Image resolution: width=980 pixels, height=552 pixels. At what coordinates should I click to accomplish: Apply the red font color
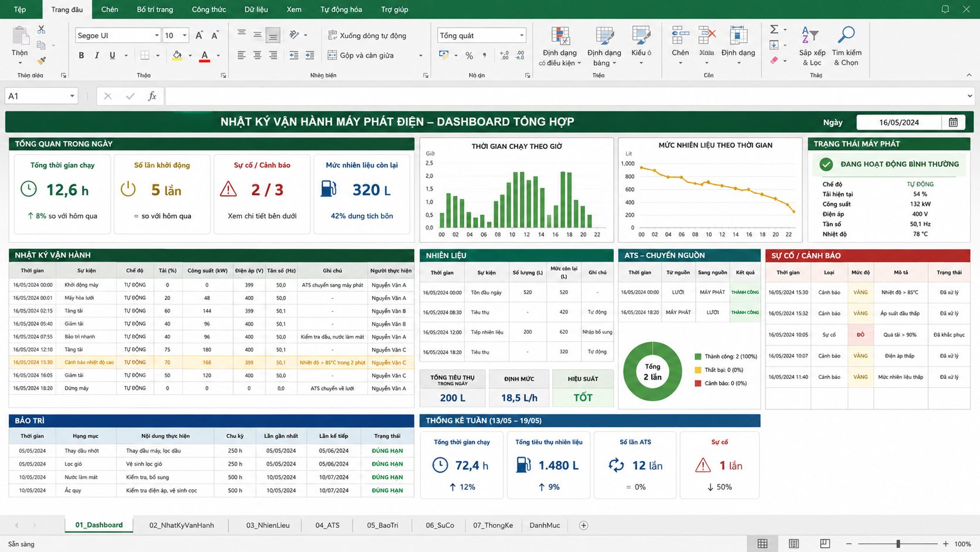tap(205, 56)
